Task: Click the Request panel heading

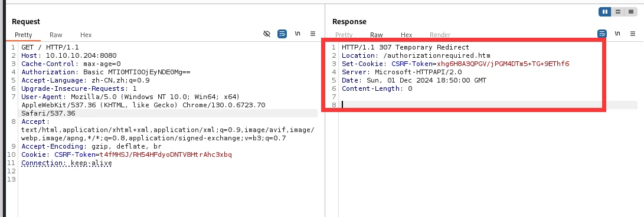Action: click(x=26, y=21)
